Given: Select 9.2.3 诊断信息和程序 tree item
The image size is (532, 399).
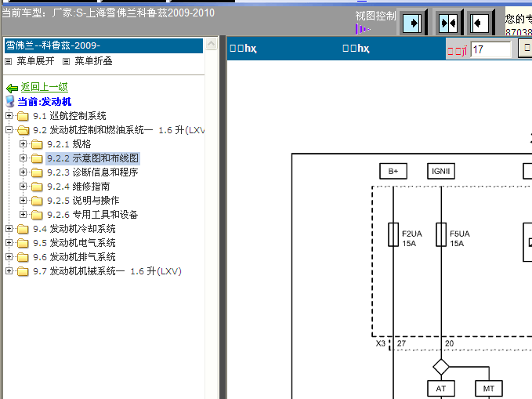Looking at the screenshot, I should tap(92, 172).
